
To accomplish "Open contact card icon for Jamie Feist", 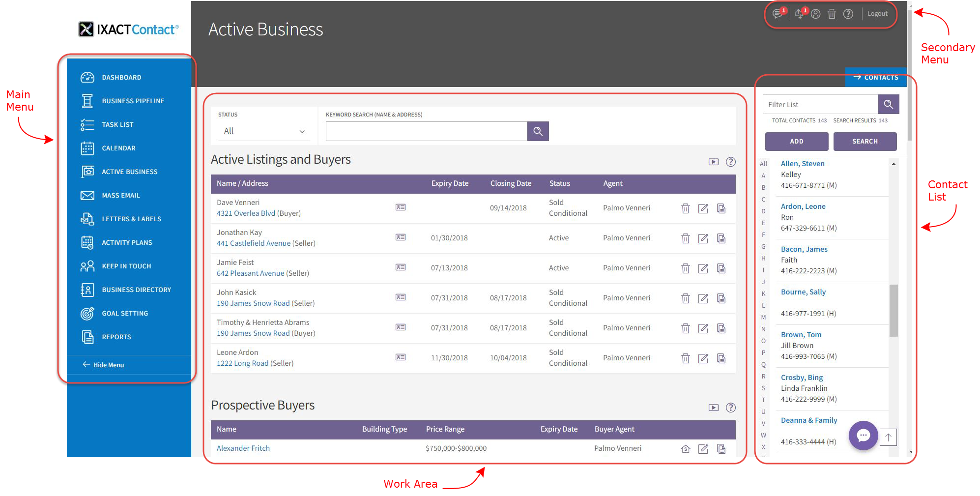I will coord(401,267).
